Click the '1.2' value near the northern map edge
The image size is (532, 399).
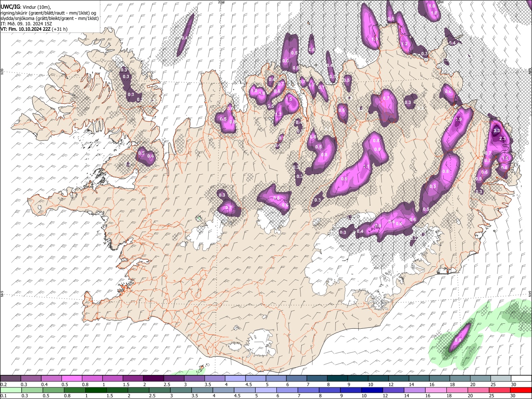coord(404,44)
